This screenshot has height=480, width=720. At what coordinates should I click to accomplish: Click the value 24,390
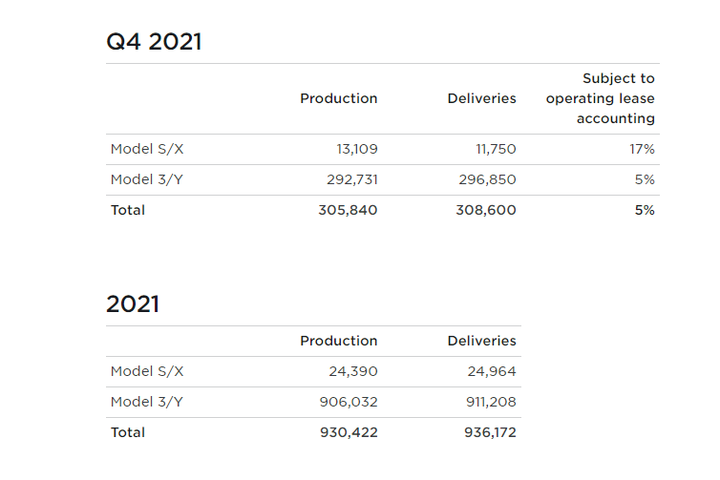353,371
